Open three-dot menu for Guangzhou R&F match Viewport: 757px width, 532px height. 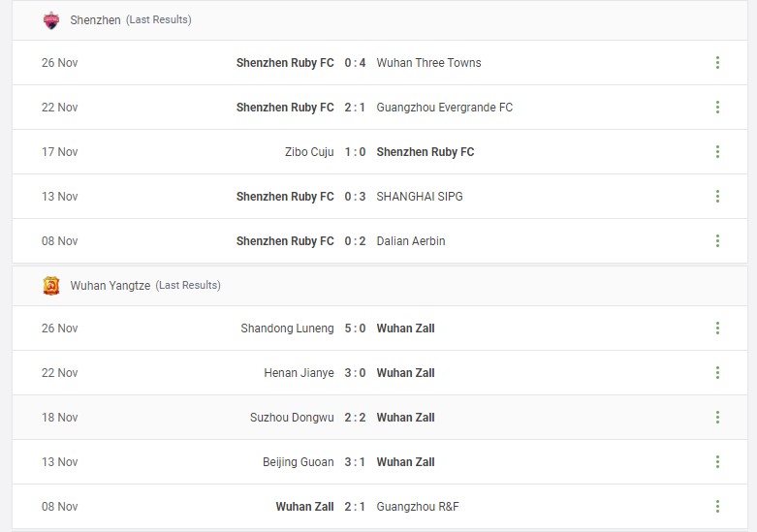(x=717, y=507)
